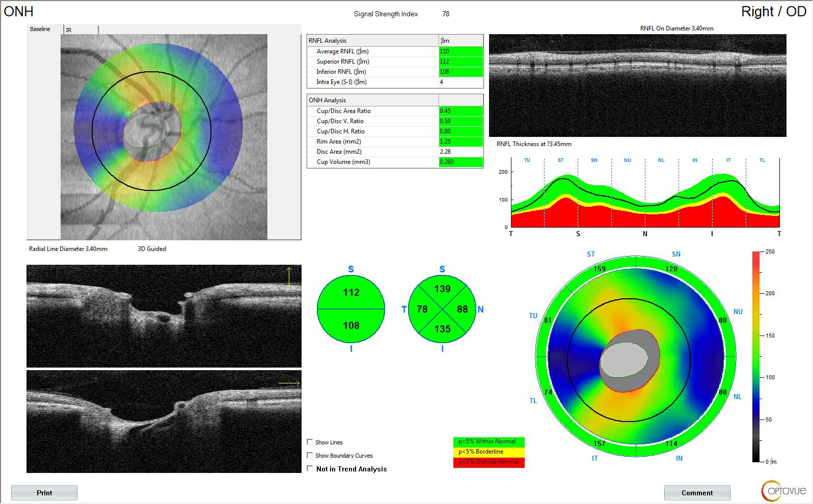
Task: Click the temporal quadrant value 78
Action: (x=422, y=309)
